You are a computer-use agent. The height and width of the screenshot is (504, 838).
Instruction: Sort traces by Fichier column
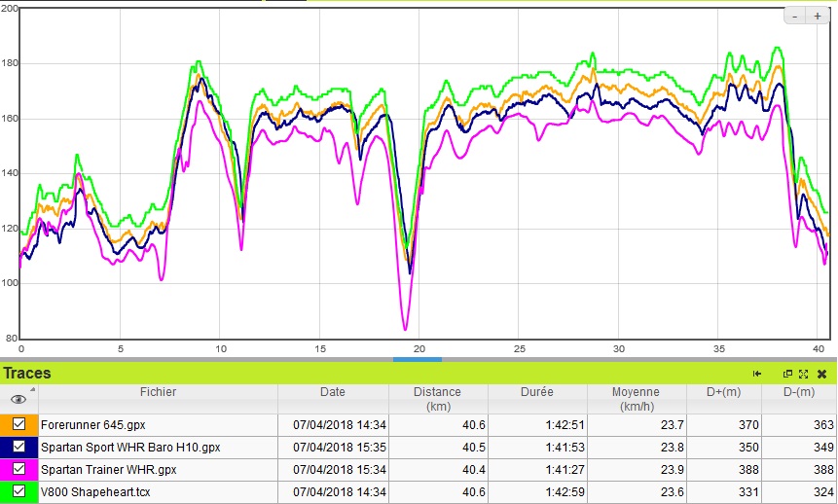coord(158,392)
